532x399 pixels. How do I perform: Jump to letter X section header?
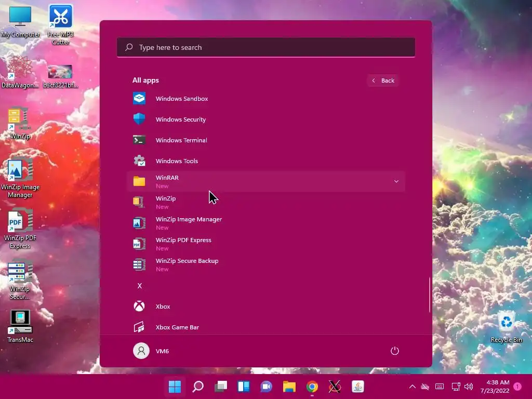pos(139,286)
